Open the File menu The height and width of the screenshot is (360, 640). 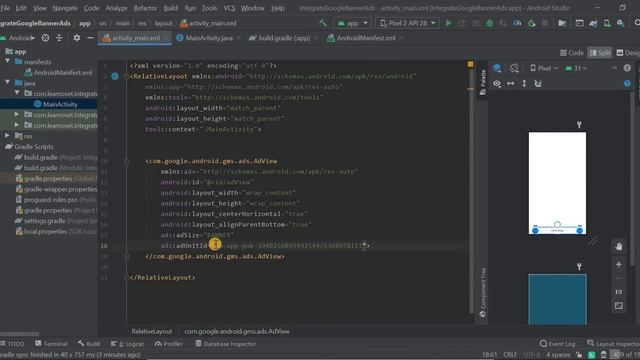(x=5, y=8)
